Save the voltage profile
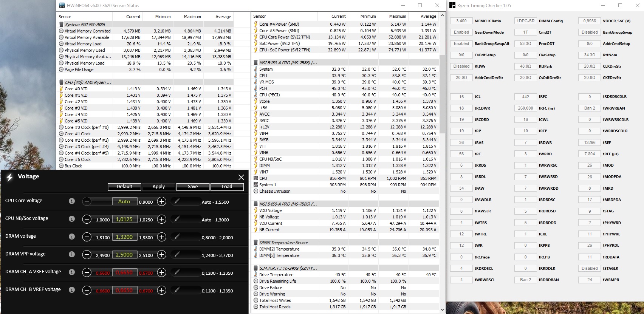644x314 pixels. point(193,187)
